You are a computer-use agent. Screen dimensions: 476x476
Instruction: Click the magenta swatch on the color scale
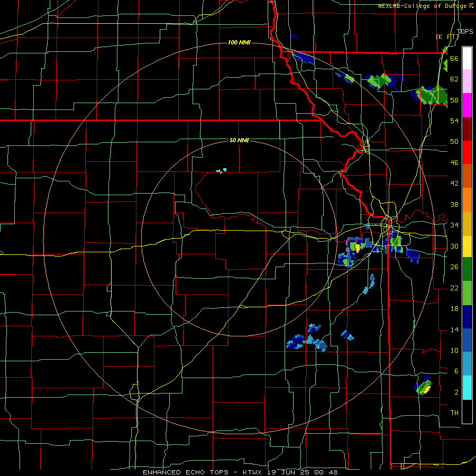[x=467, y=105]
